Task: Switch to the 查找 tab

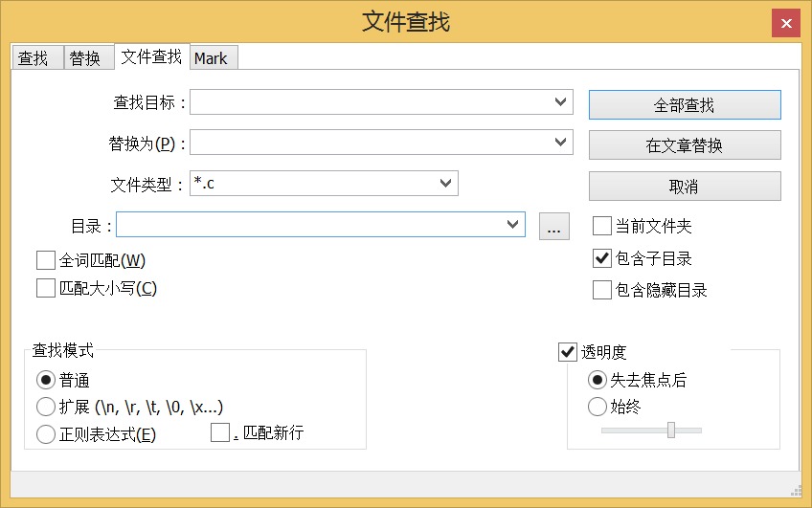Action: 34,58
